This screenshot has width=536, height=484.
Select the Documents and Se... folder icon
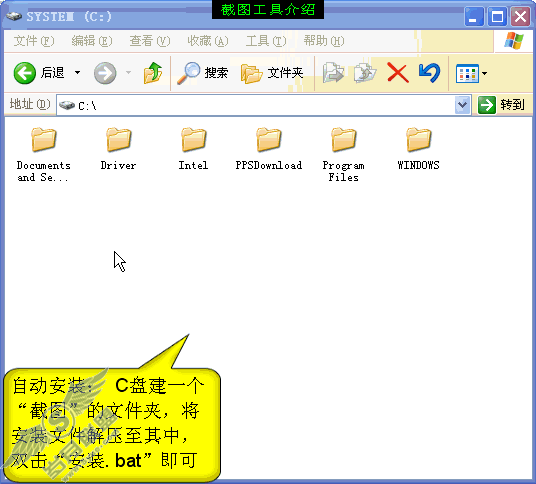[44, 139]
